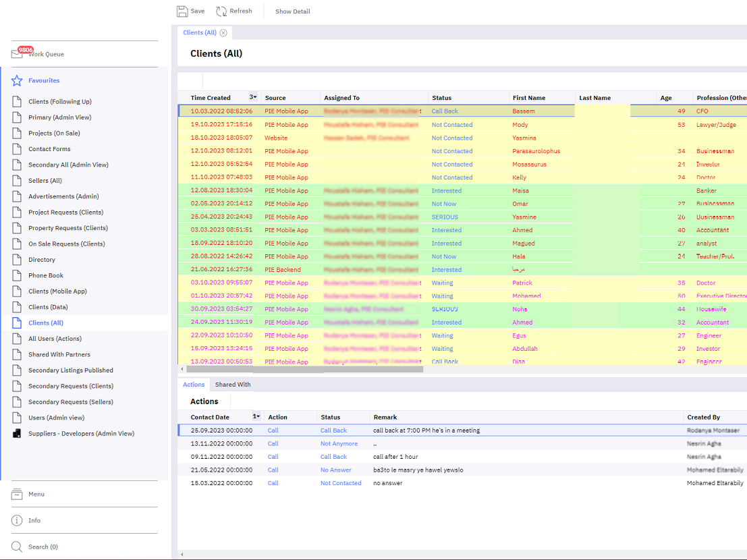
Task: Switch to the Shared With tab
Action: 233,385
